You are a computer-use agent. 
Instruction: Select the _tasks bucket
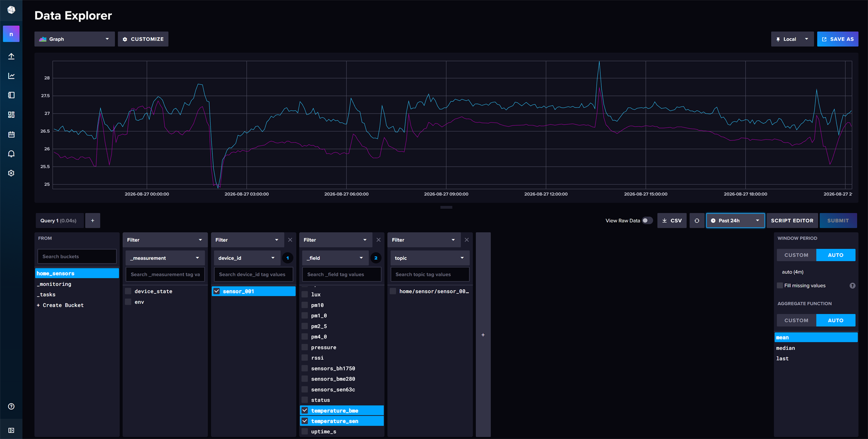tap(77, 294)
